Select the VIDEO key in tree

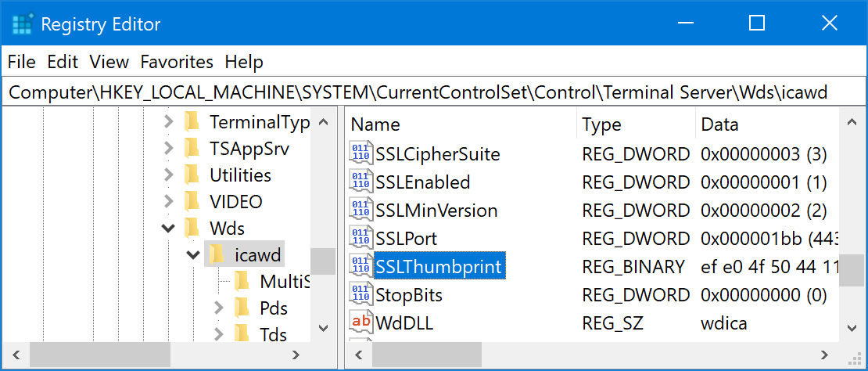pyautogui.click(x=235, y=202)
